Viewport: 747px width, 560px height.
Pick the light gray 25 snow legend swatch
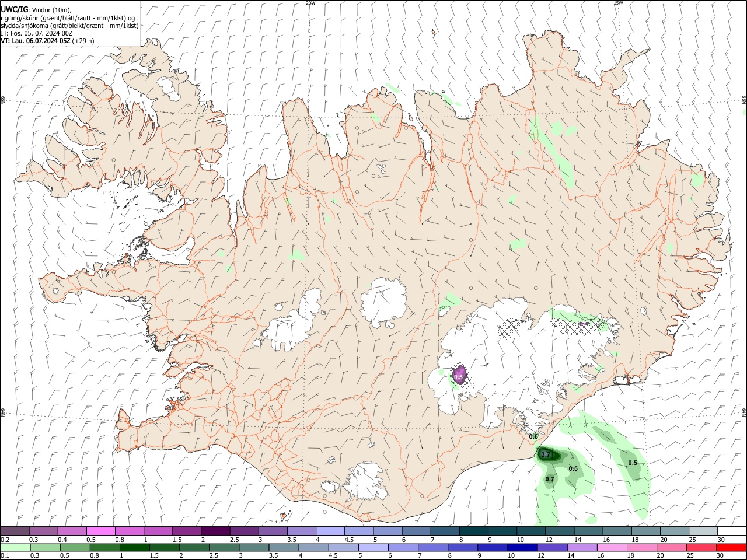coord(703,531)
